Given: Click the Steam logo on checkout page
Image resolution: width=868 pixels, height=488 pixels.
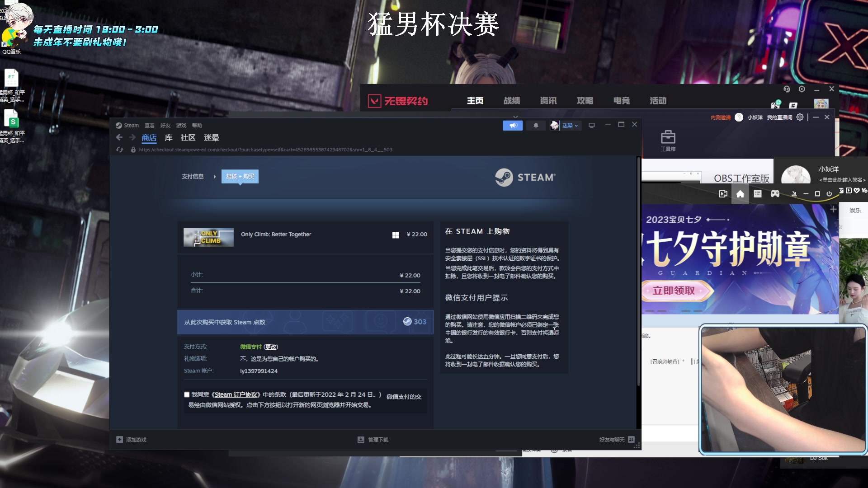Looking at the screenshot, I should click(x=525, y=177).
